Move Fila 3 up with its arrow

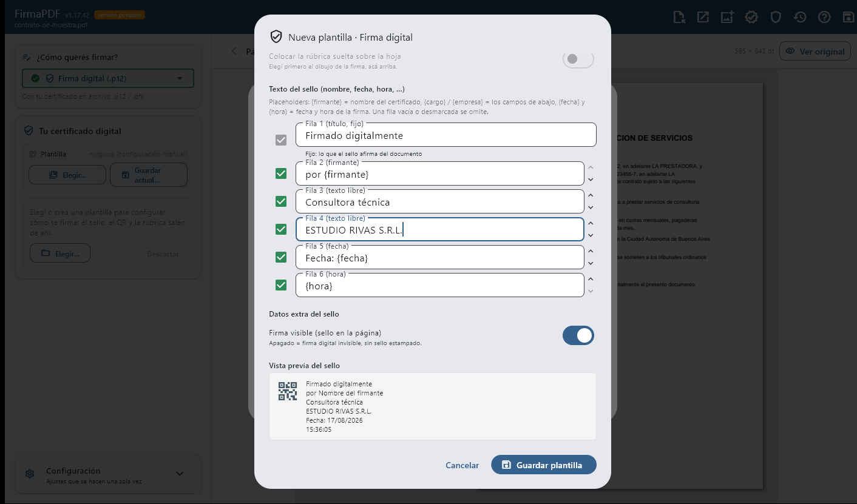(591, 195)
